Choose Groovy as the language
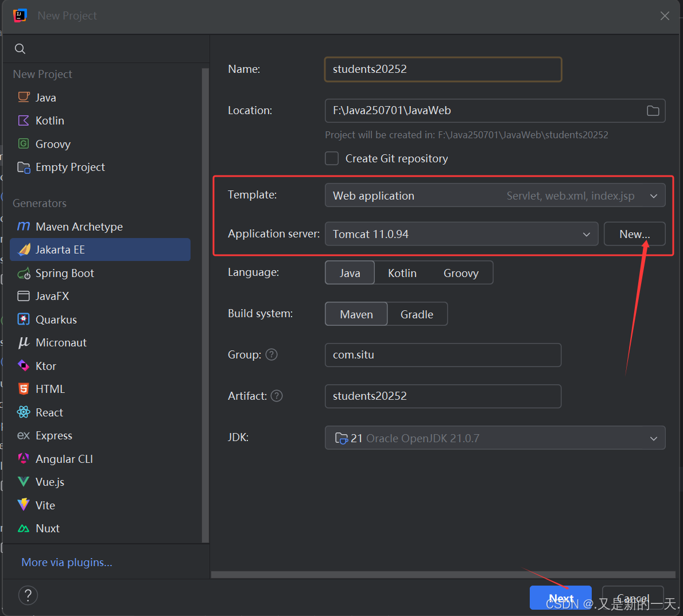 click(461, 273)
